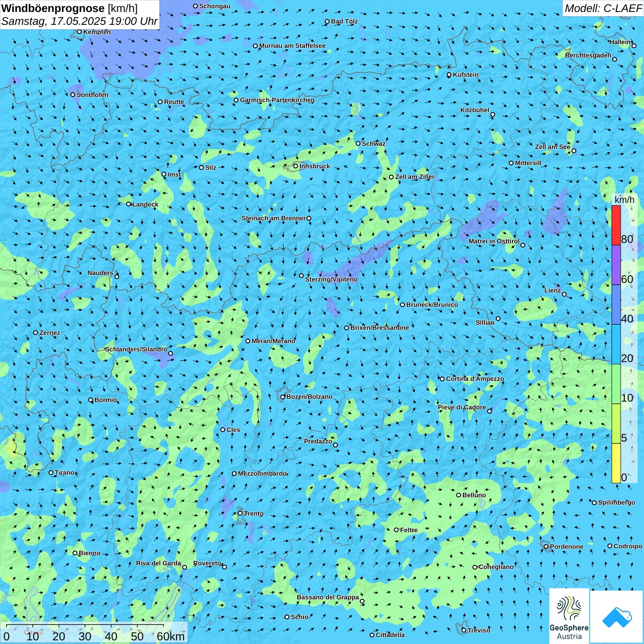Click the Sillian label
The image size is (644, 644).
[485, 322]
